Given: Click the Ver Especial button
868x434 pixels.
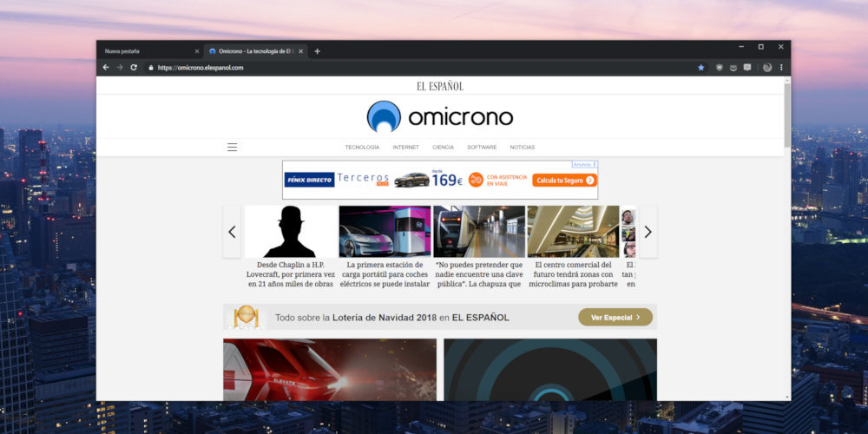Looking at the screenshot, I should coord(615,317).
